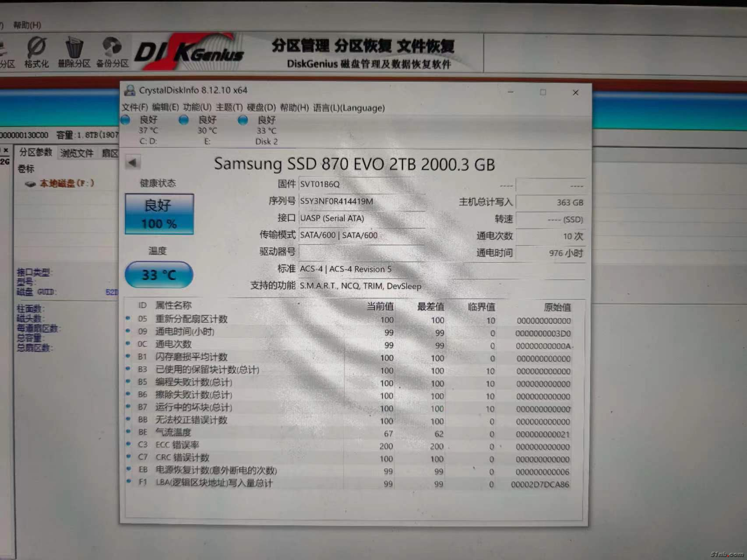This screenshot has width=747, height=560.
Task: Open the 文件(F) menu in CrystalDiskInfo
Action: coord(135,107)
